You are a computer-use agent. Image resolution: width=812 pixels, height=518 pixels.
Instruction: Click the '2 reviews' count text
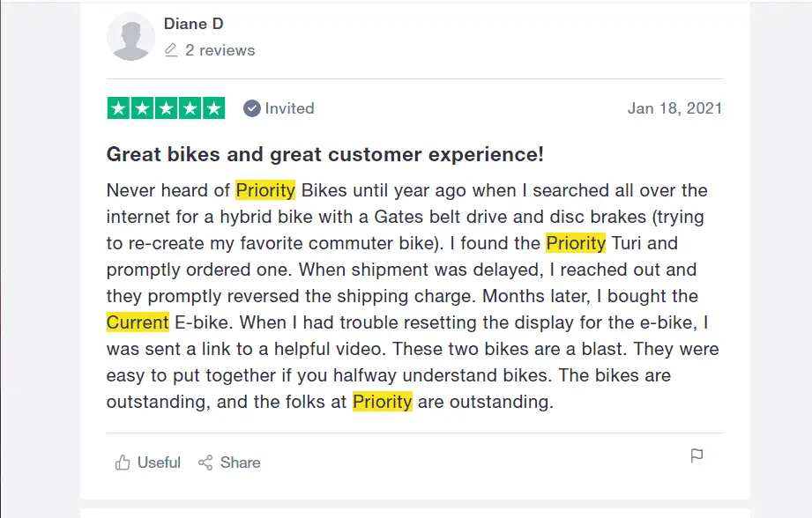pyautogui.click(x=220, y=50)
